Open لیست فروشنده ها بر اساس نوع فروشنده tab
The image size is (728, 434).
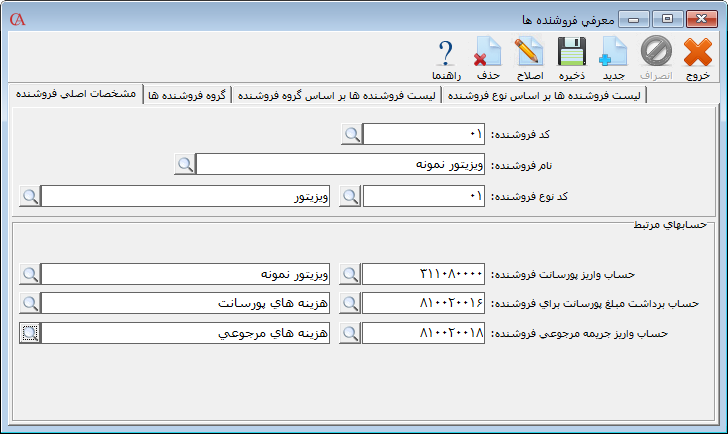546,95
